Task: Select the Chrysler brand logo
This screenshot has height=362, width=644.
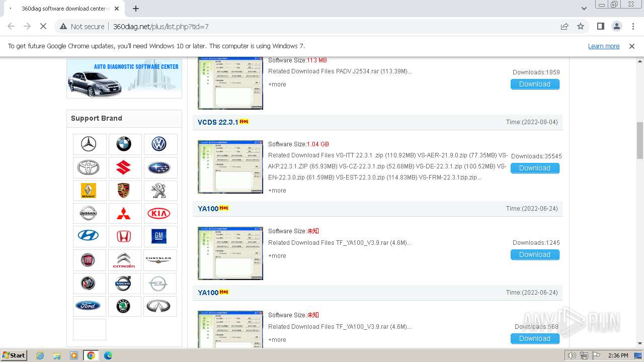Action: (x=160, y=260)
